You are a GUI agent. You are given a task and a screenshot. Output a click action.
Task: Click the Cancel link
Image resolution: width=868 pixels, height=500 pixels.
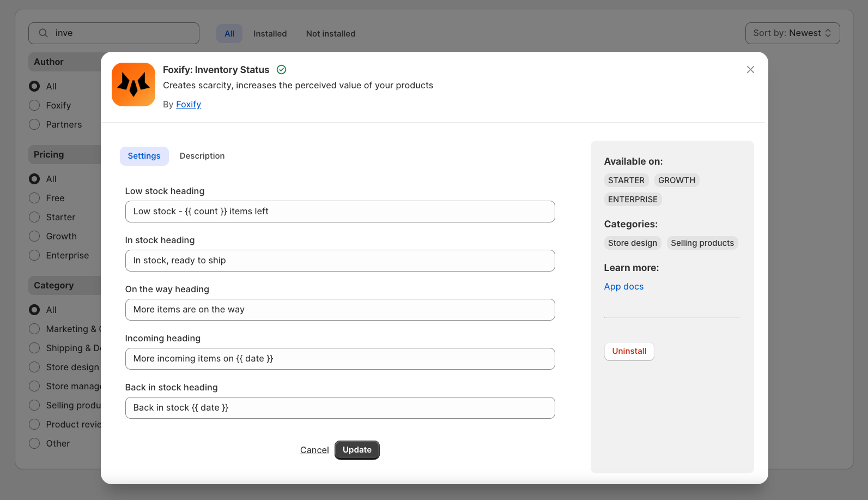pos(314,450)
